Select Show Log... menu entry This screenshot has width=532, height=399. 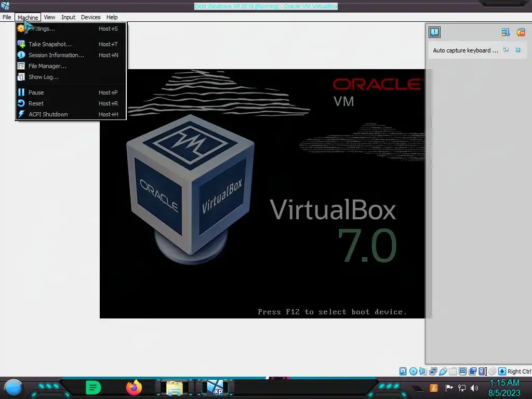[x=71, y=77]
